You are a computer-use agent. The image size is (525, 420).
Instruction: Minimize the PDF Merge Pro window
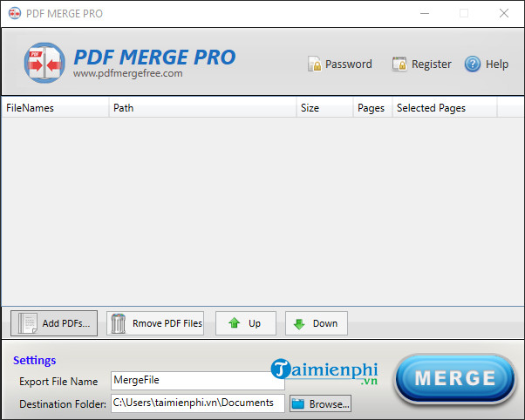424,13
